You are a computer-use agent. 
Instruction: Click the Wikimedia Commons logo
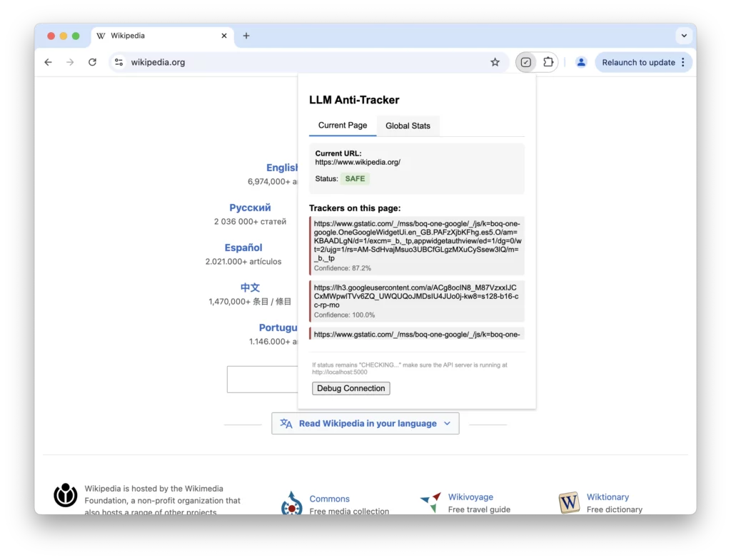click(x=291, y=502)
